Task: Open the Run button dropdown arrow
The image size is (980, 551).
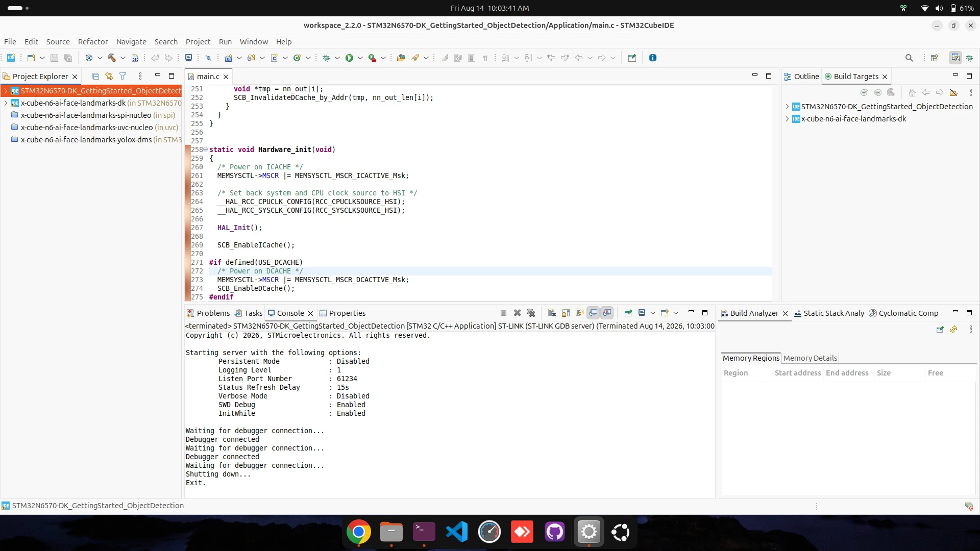Action: tap(360, 58)
